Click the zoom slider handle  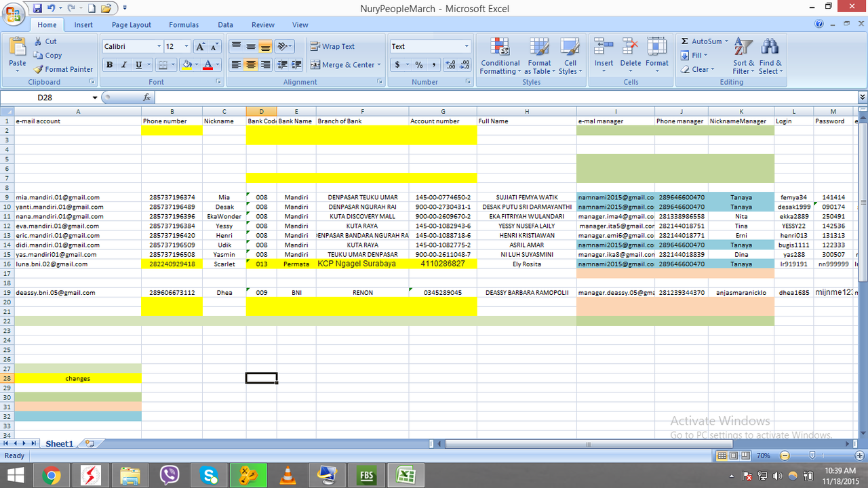pos(812,455)
